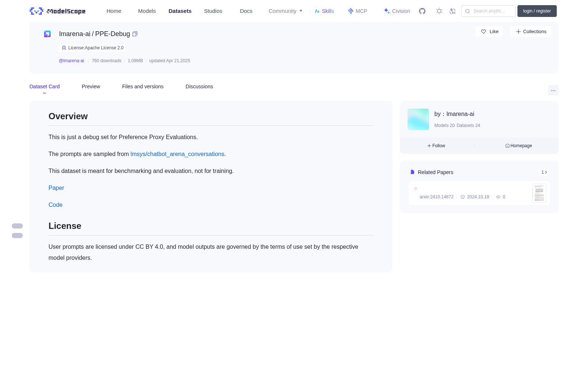
Task: Open the Models section
Action: click(147, 11)
